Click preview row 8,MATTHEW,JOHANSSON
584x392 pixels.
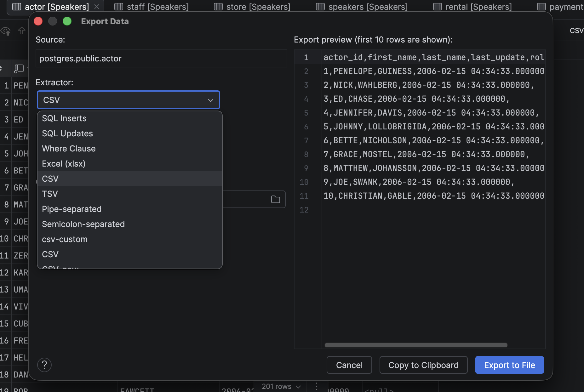434,168
